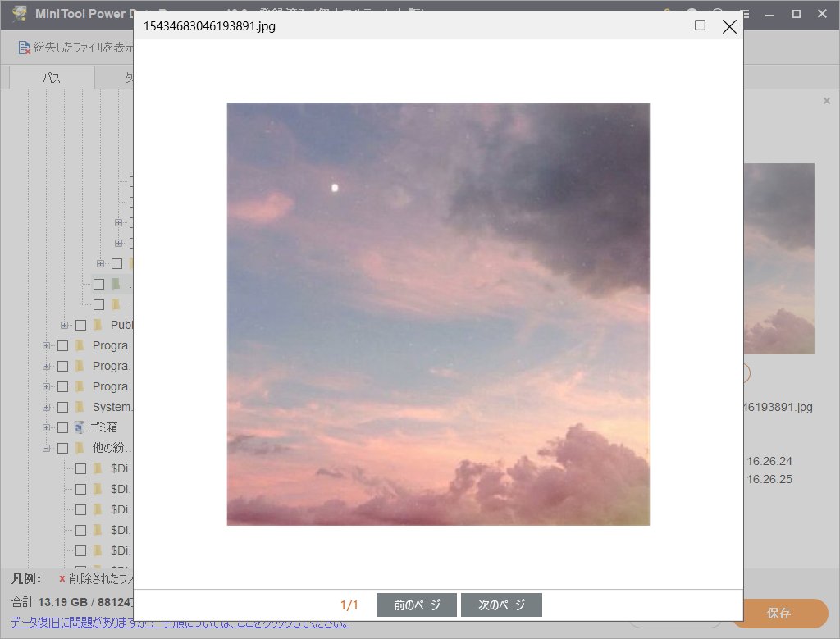Expand the ゴミ箱 tree node
Screen dimensions: 840x639
(x=46, y=427)
